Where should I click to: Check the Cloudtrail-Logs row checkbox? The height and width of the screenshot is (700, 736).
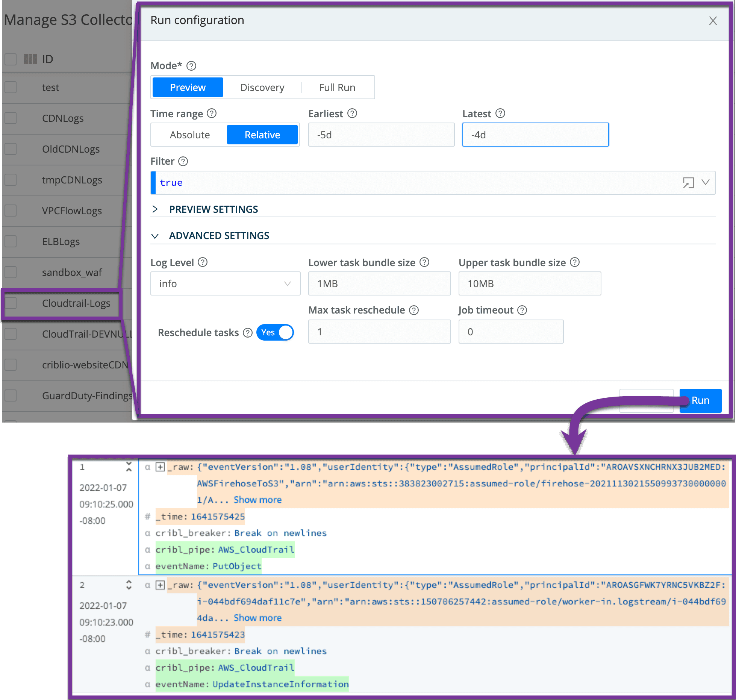tap(11, 303)
